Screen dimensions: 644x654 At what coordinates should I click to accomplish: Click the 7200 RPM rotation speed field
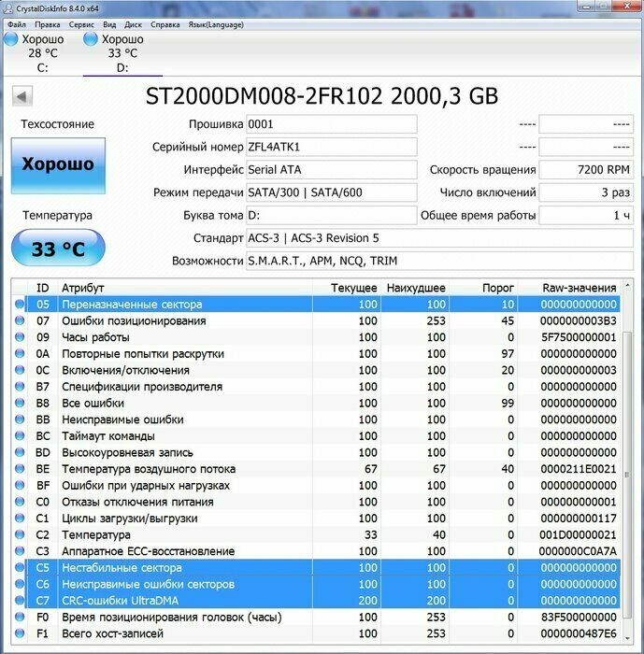pos(586,170)
